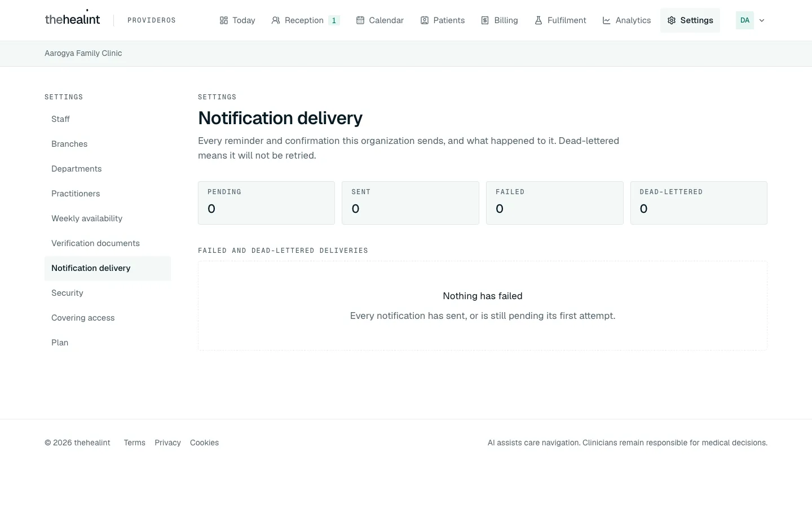Select the Settings tab label

[x=696, y=20]
